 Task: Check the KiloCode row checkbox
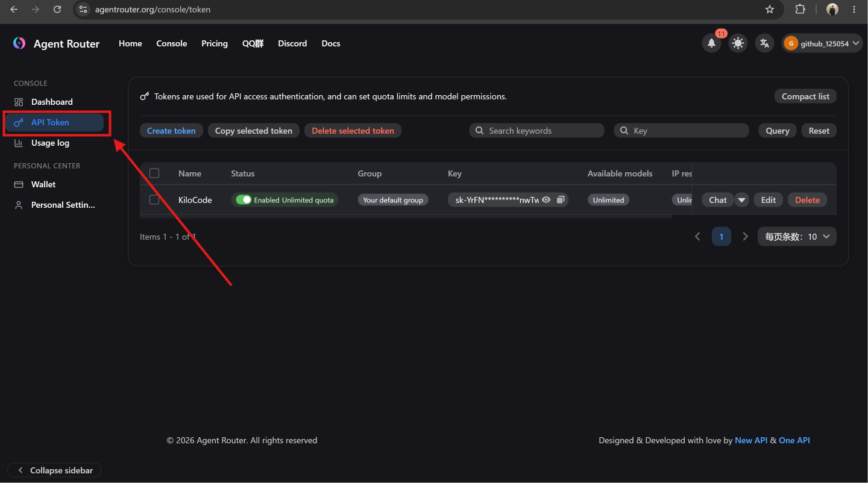pos(154,200)
